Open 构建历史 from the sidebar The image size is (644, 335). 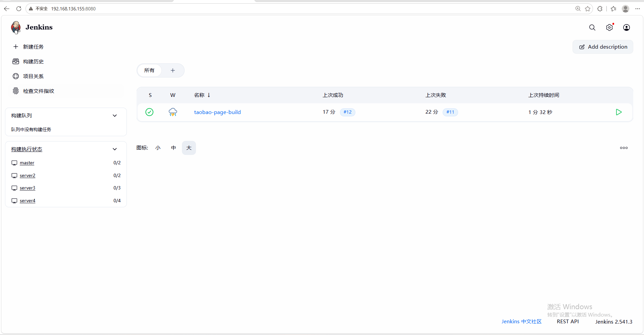point(33,62)
